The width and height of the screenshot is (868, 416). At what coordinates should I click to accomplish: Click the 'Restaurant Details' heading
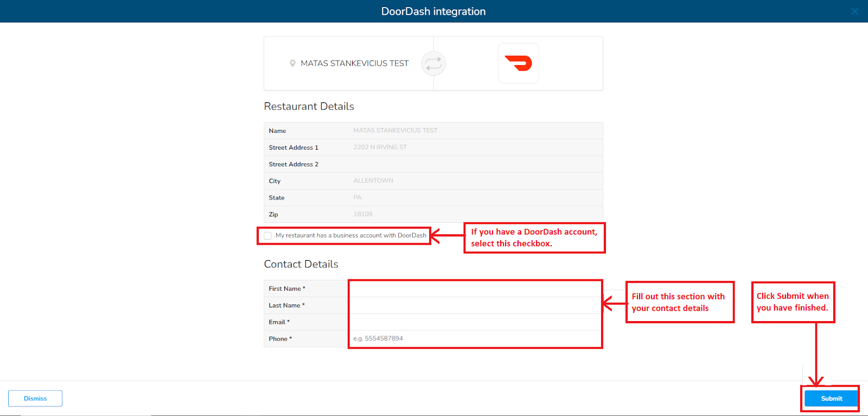pyautogui.click(x=309, y=106)
